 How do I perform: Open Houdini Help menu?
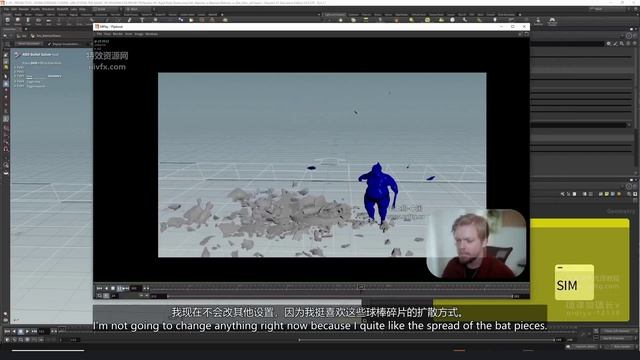tap(83, 9)
